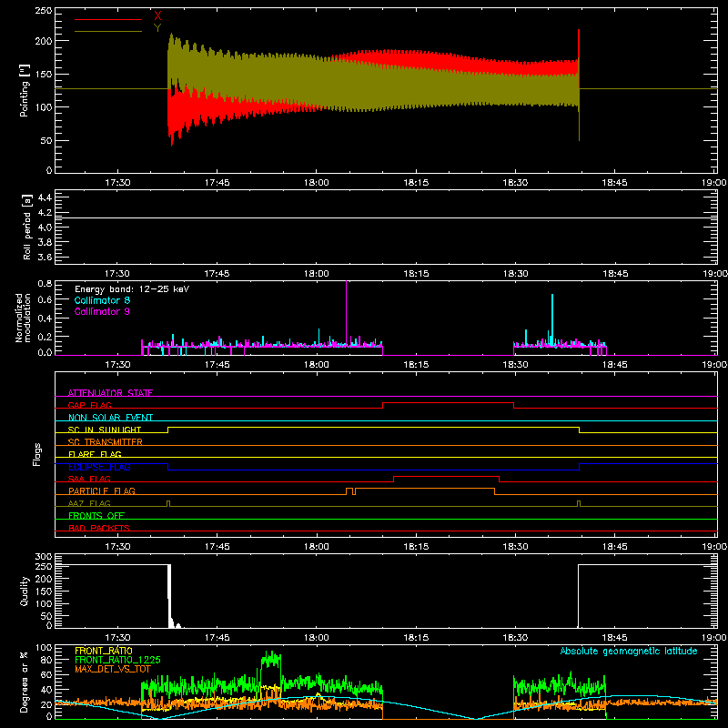The image size is (728, 728).
Task: Click the 250 tick on Pointing axis
Action: pyautogui.click(x=43, y=10)
